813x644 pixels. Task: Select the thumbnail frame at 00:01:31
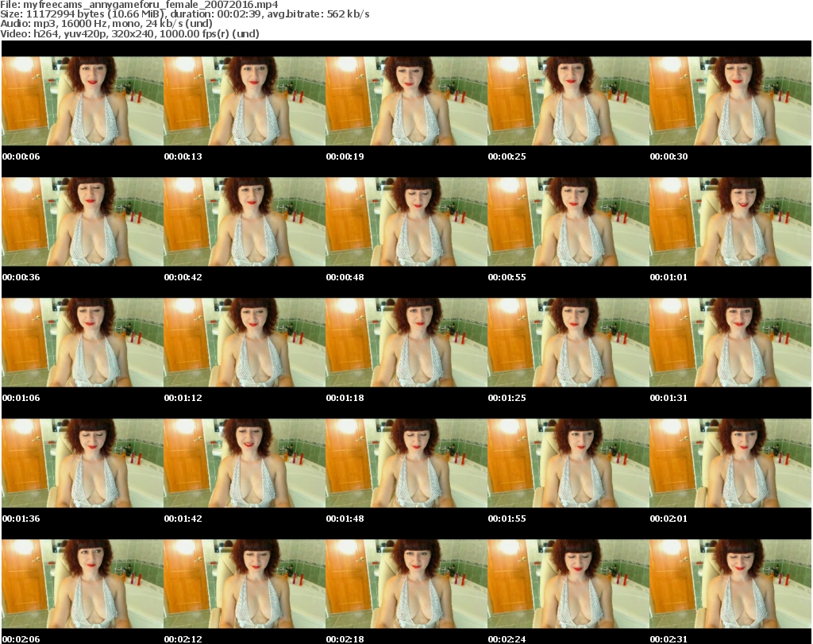pos(730,342)
